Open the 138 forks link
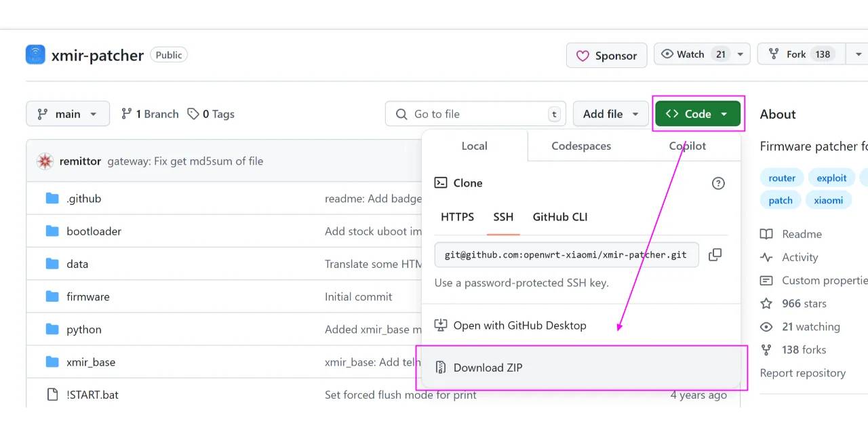Viewport: 868px width, 434px height. pos(793,349)
